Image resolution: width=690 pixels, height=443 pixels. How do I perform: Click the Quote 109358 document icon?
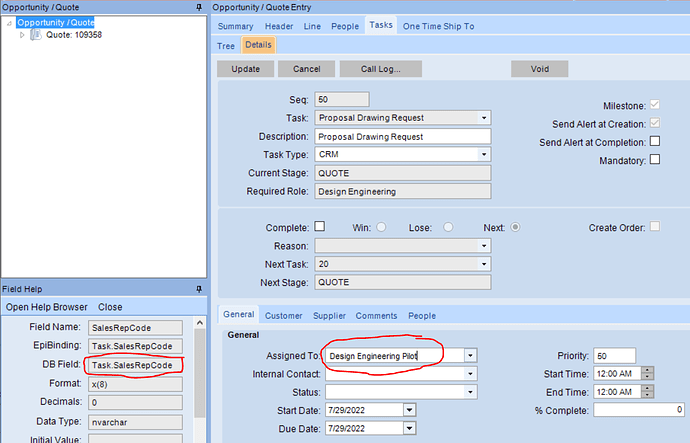click(x=36, y=35)
